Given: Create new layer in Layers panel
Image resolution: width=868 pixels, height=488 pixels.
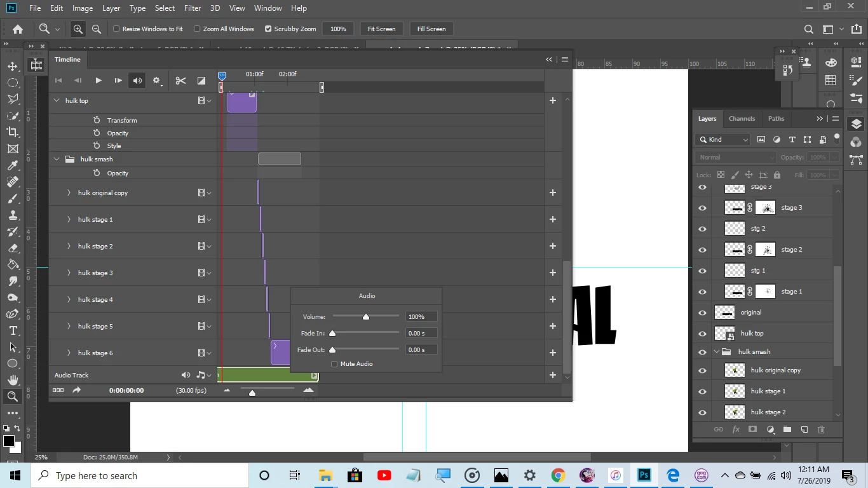Looking at the screenshot, I should (x=804, y=430).
